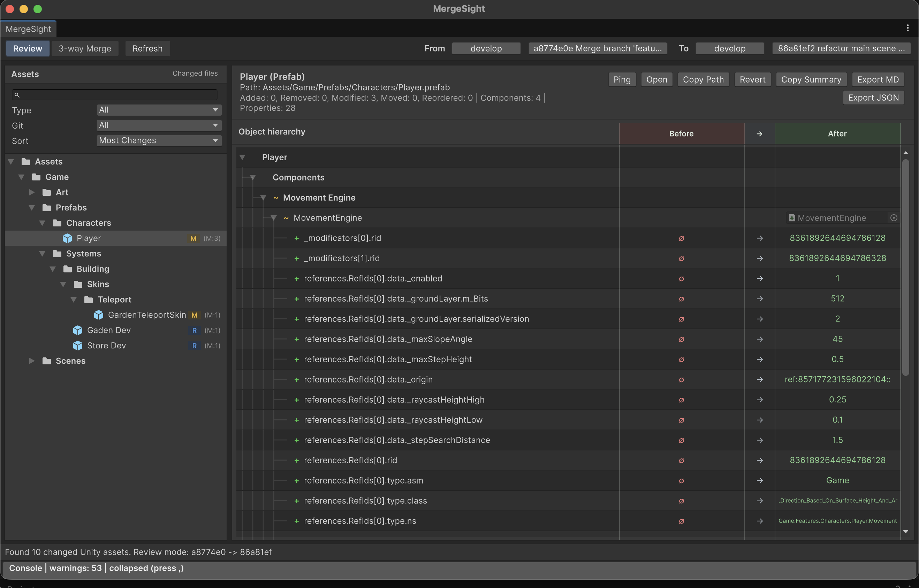Click the R status badge on Gaden Dev
Viewport: 919px width, 588px height.
195,330
